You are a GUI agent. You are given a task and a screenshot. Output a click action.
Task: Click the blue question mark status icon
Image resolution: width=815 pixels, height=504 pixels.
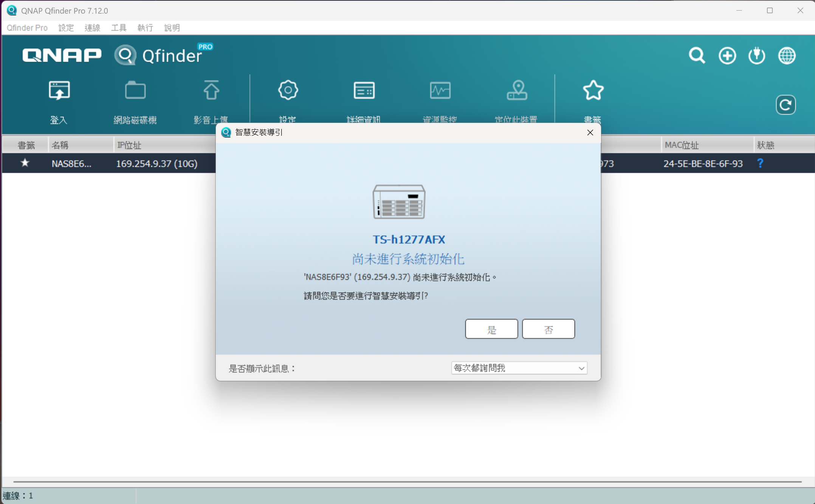click(760, 163)
